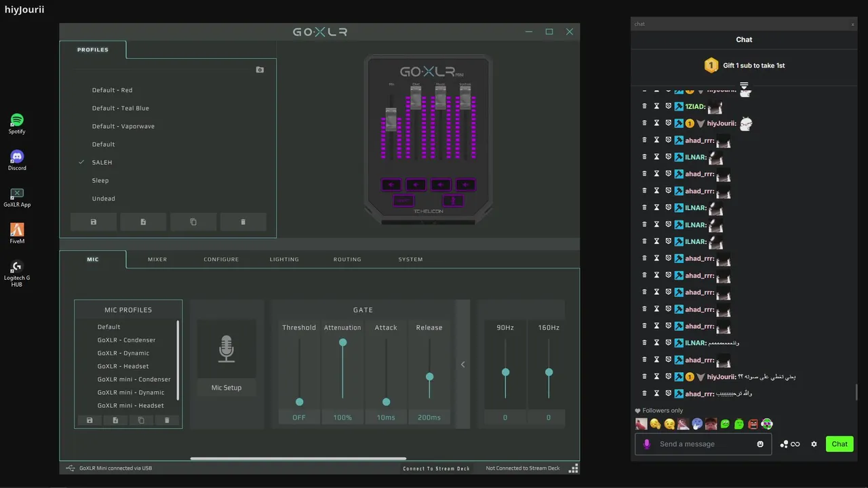The height and width of the screenshot is (488, 868).
Task: Create a new profile with the file-plus icon
Action: pos(143,222)
